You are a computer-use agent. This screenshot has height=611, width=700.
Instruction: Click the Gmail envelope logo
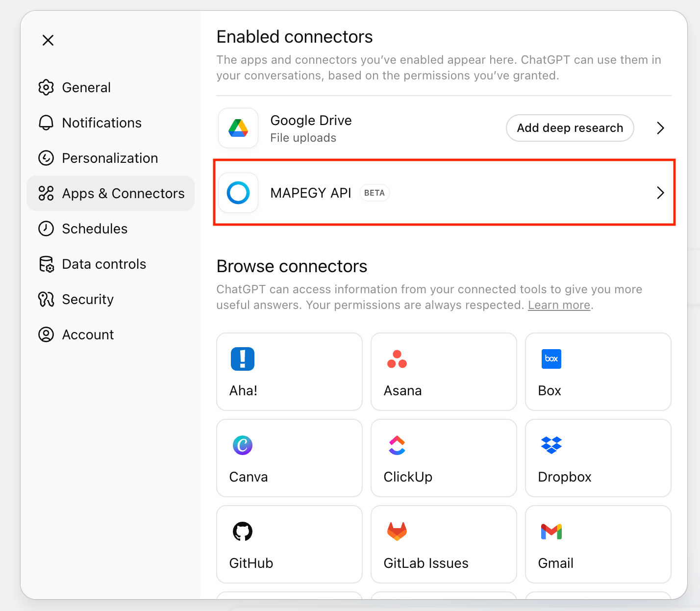[x=551, y=532]
